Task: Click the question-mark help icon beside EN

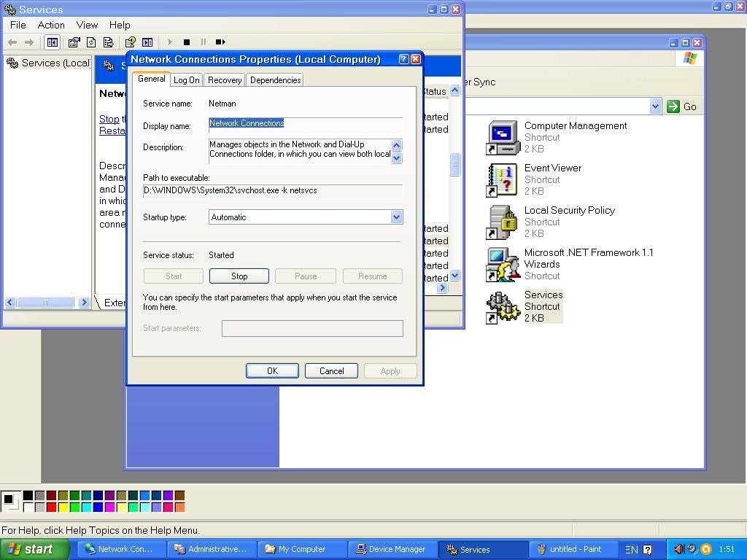Action: (648, 550)
